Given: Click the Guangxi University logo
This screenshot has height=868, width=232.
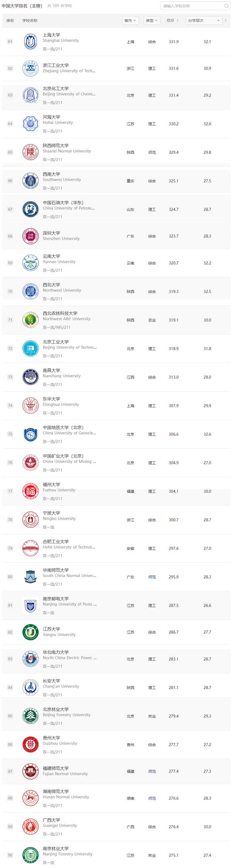Looking at the screenshot, I should point(30,827).
